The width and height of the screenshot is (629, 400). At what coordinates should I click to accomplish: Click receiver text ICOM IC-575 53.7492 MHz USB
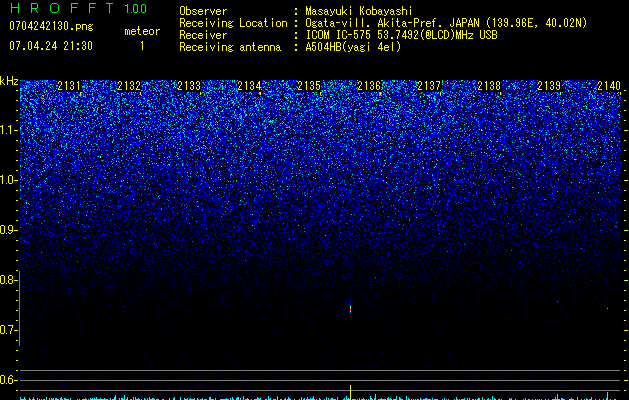[401, 35]
